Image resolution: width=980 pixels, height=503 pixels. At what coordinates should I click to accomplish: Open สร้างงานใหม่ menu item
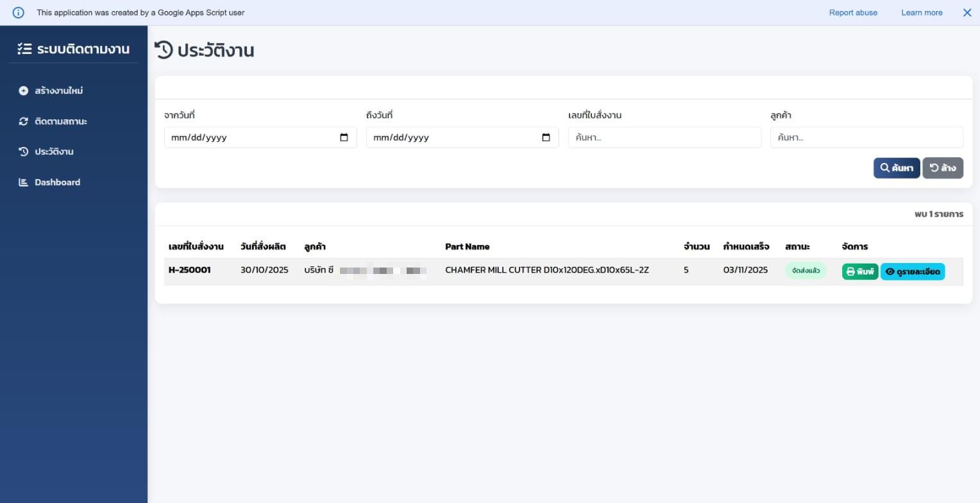tap(74, 91)
